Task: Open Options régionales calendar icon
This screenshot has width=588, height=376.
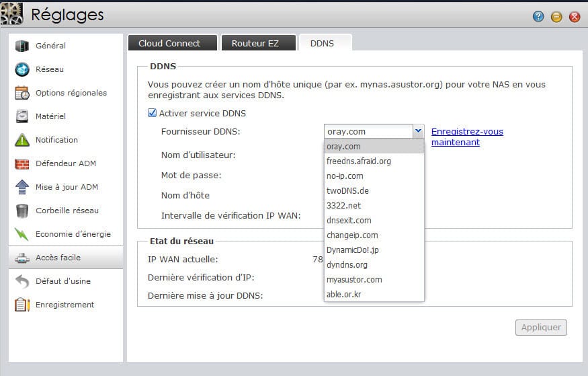Action: 22,93
